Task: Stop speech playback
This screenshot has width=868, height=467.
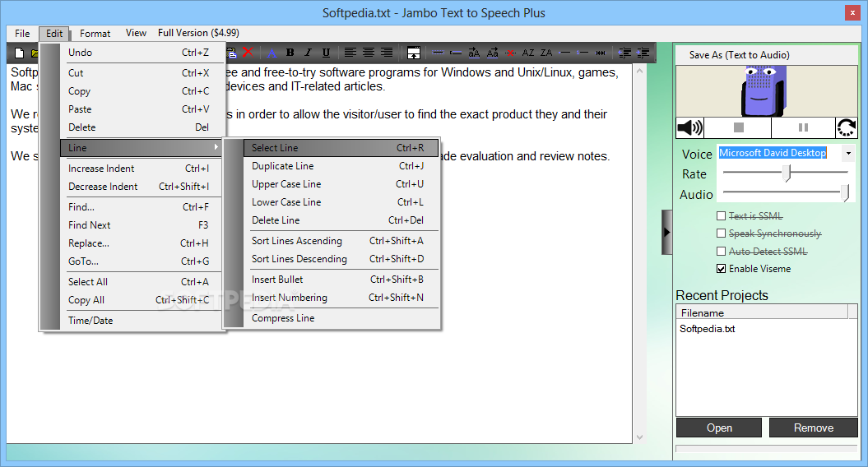Action: coord(739,127)
